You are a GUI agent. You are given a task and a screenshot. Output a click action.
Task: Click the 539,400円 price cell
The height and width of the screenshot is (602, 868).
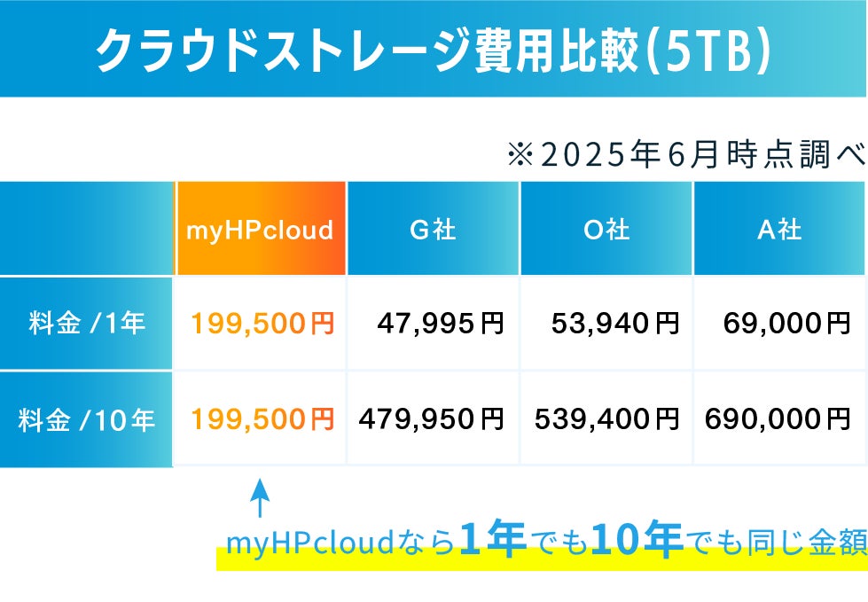[x=606, y=419]
